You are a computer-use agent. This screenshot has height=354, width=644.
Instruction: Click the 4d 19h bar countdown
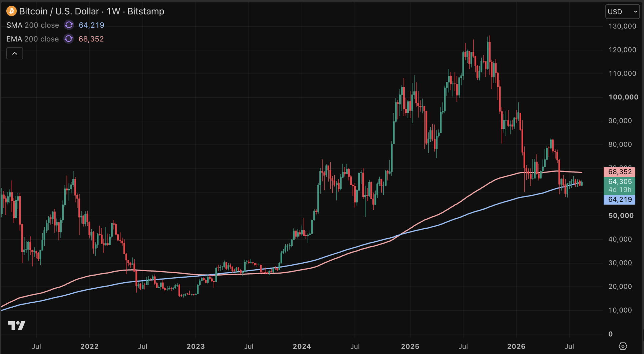[620, 190]
